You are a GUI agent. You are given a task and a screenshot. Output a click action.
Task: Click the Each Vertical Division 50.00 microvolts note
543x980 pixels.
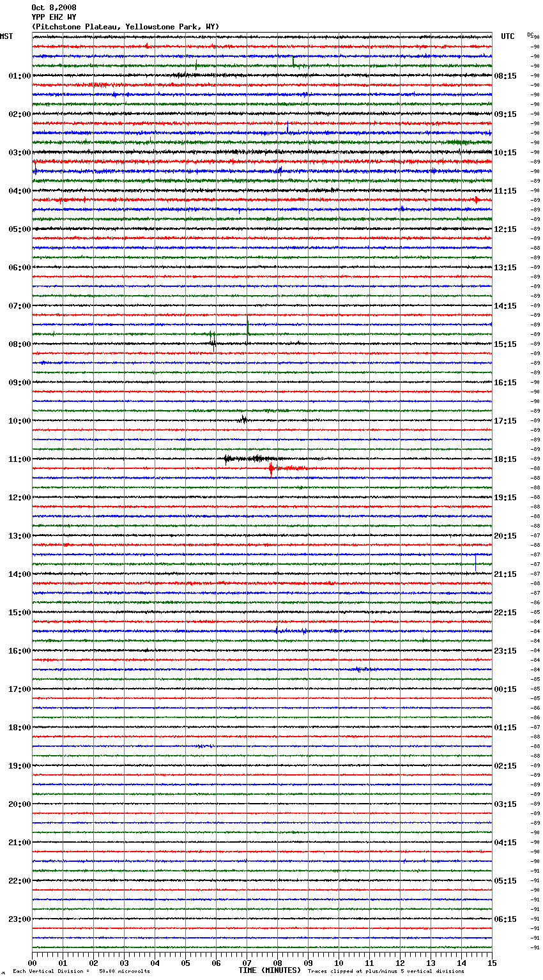[x=81, y=971]
